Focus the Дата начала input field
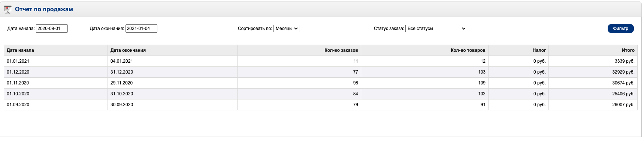The image size is (644, 149). pyautogui.click(x=52, y=29)
